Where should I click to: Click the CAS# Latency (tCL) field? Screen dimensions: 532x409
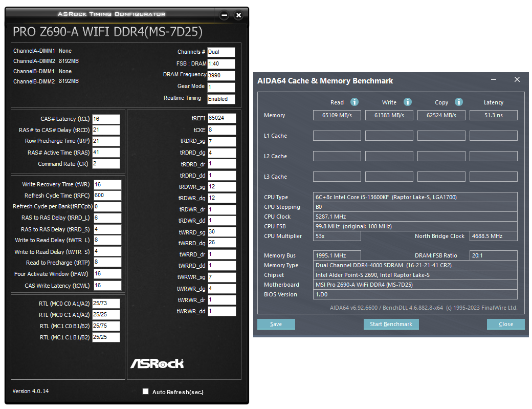(x=106, y=119)
